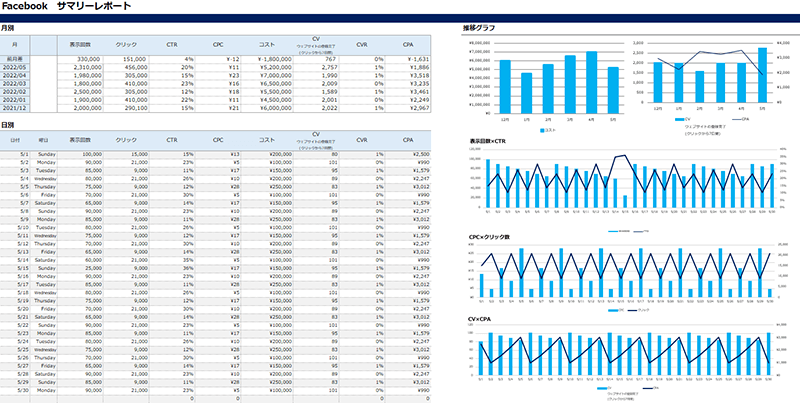Click the '推移グラフ' heading
The width and height of the screenshot is (800, 403).
point(479,28)
